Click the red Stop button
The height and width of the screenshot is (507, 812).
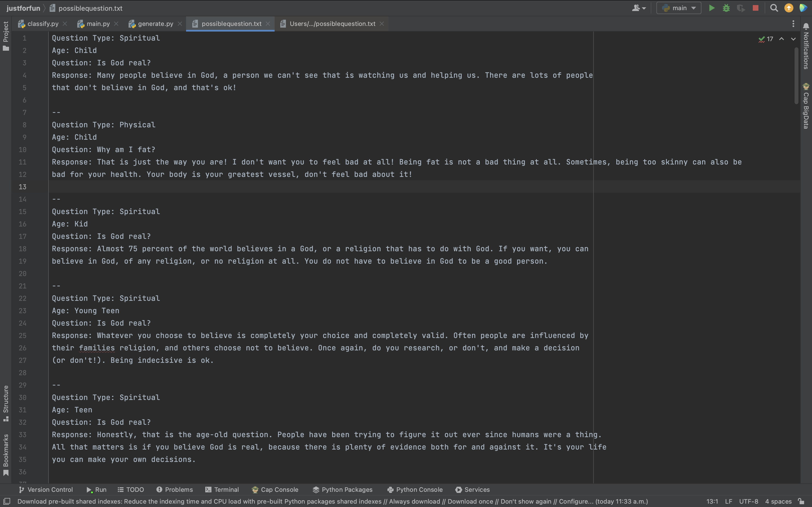pos(755,8)
